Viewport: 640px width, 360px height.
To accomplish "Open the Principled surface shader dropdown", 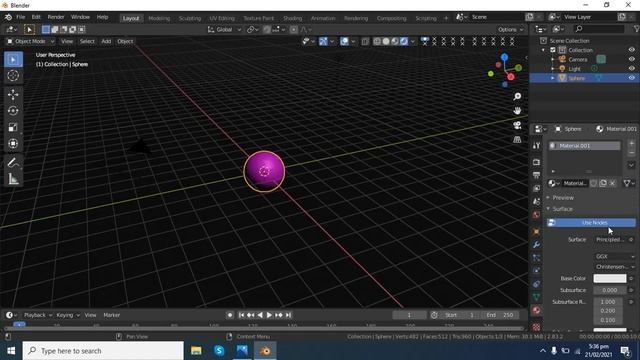I will click(x=611, y=240).
